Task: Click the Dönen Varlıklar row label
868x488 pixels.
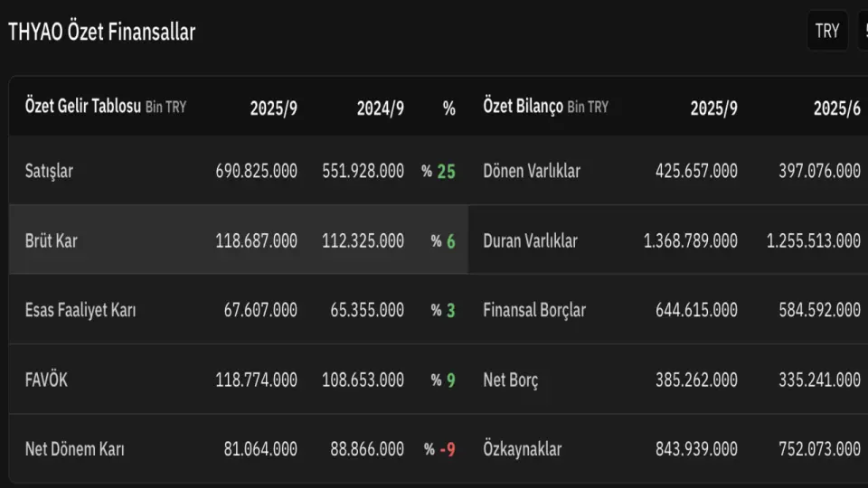Action: [532, 171]
